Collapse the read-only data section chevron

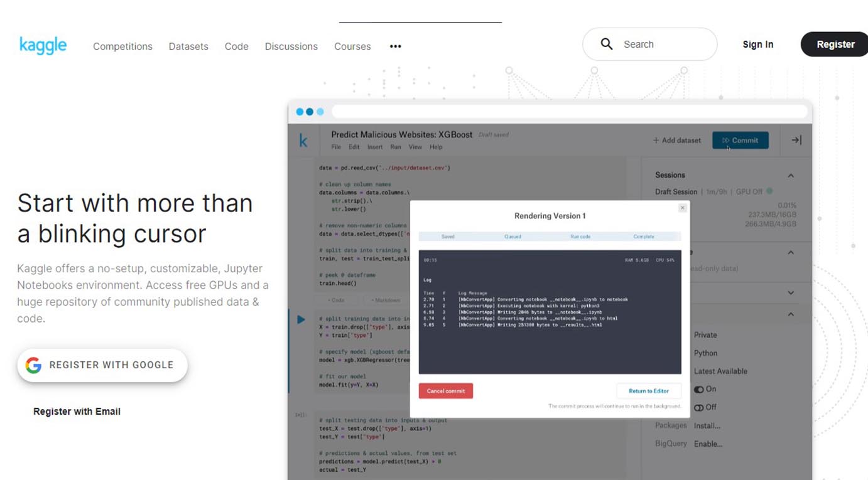[791, 252]
